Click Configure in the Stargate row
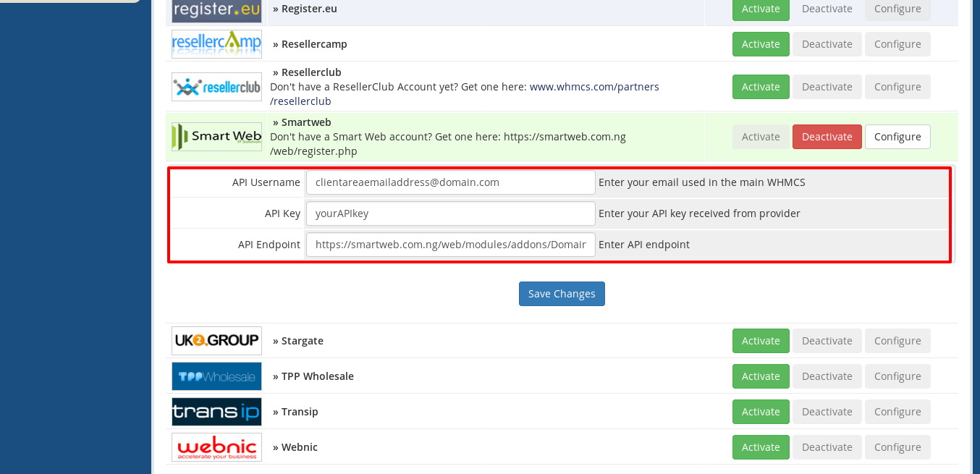The image size is (980, 474). click(897, 341)
